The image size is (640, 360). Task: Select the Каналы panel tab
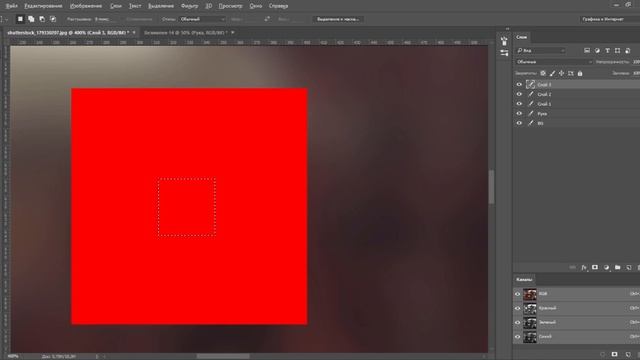(x=524, y=280)
